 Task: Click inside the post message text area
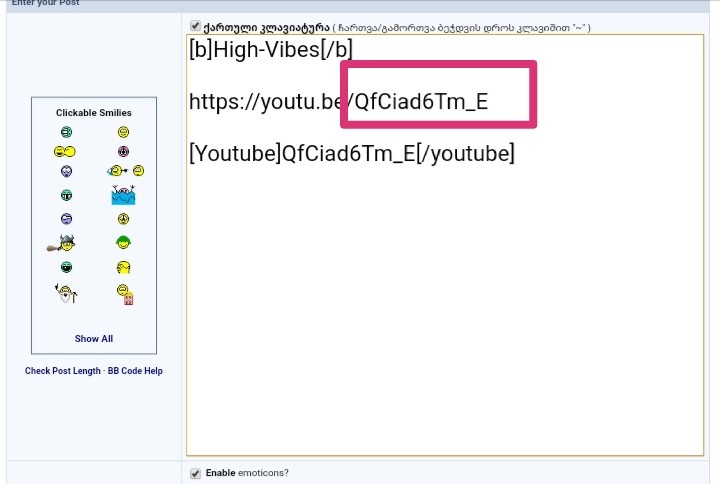point(445,245)
